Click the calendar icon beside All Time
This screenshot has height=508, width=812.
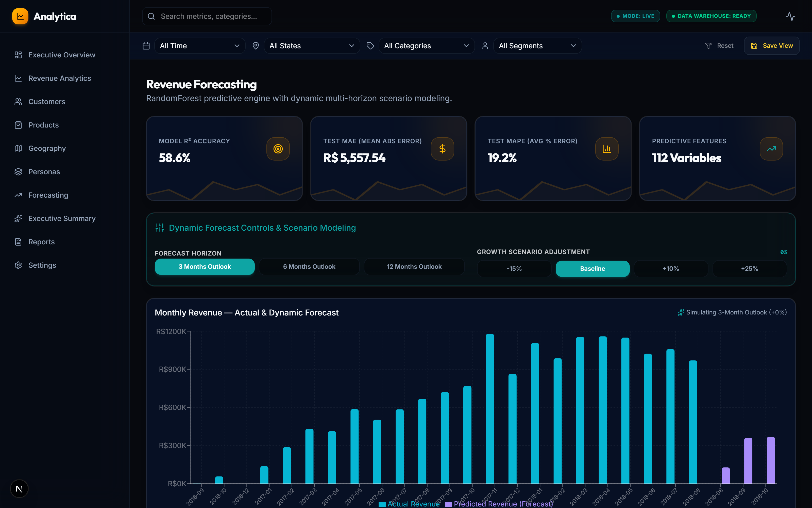coord(146,46)
